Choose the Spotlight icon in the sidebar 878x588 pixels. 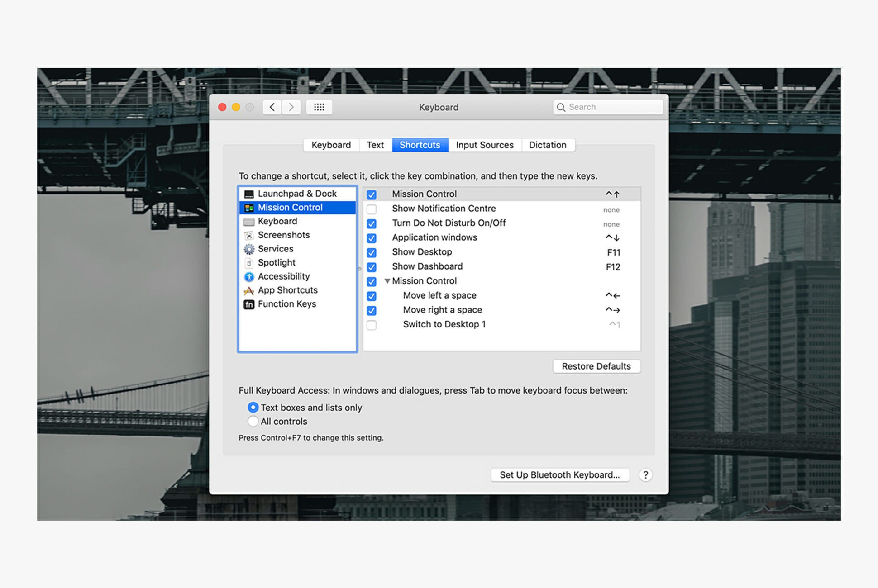249,263
